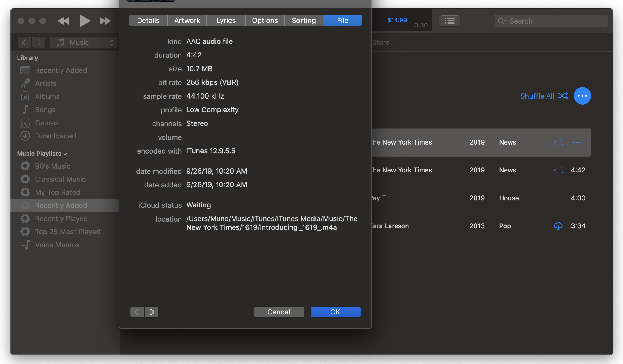Screen dimensions: 623x364
Task: Open the Lyrics tab
Action: (x=226, y=21)
